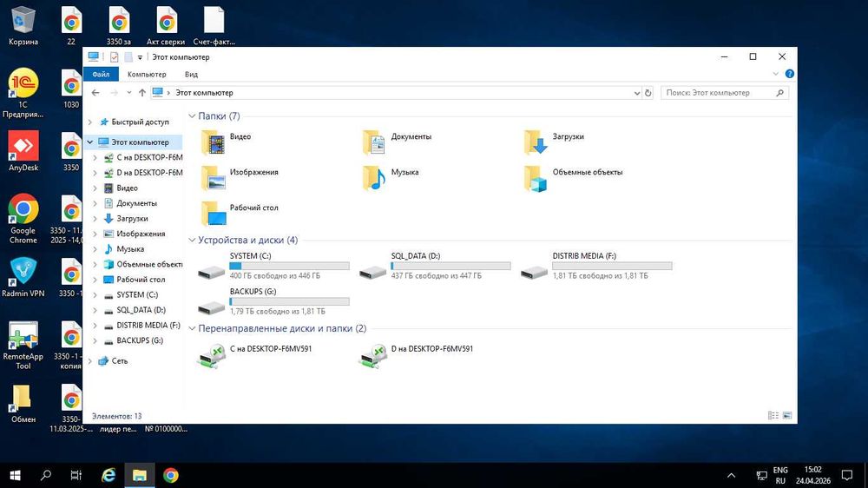Open notification center on taskbar
The image size is (868, 488).
(846, 475)
